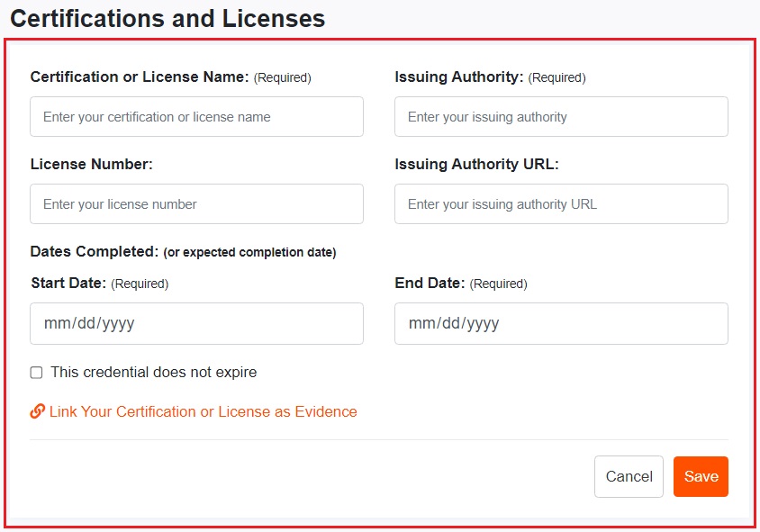
Task: Click the End Date mm/dd/yyyy field
Action: (561, 323)
